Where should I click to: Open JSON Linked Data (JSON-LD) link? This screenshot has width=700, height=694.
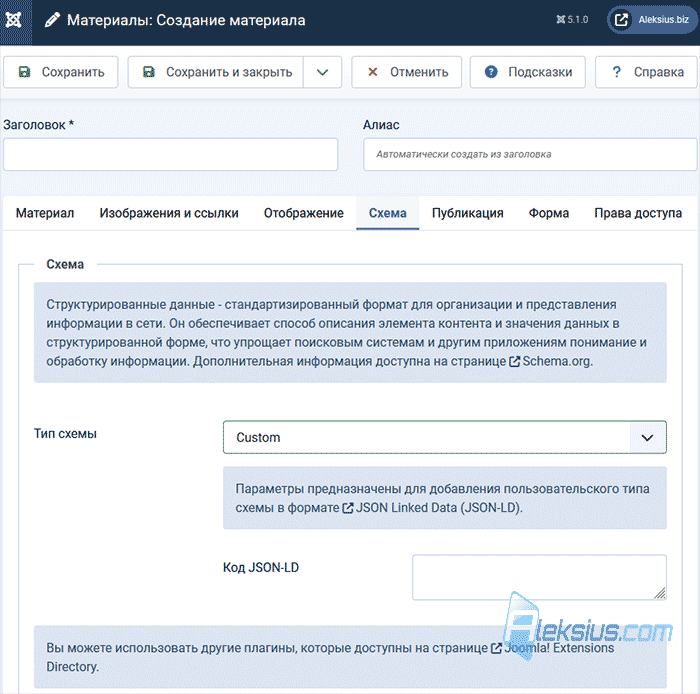coord(431,508)
